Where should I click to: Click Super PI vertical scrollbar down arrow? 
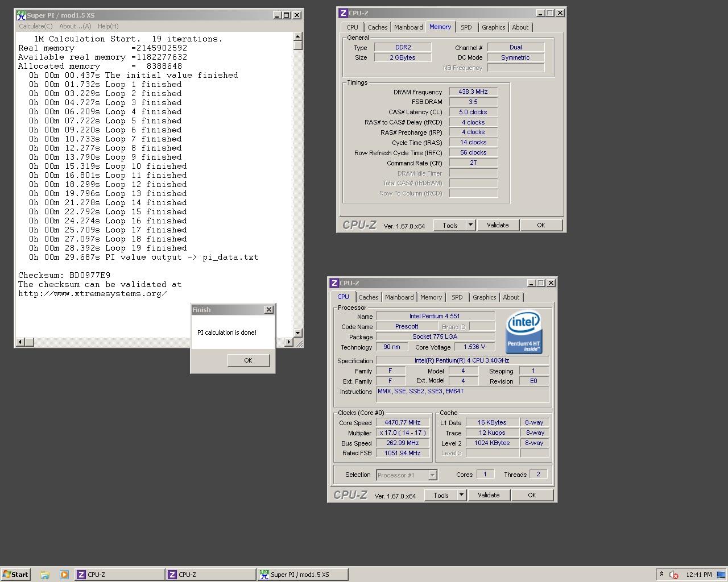point(298,332)
